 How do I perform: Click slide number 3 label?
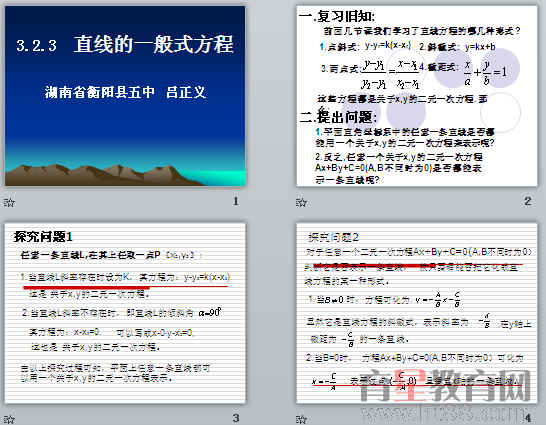236,418
